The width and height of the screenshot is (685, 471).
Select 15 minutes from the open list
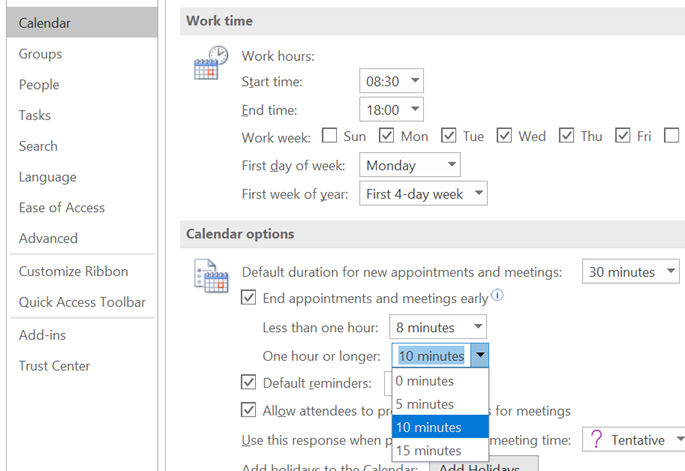(440, 450)
